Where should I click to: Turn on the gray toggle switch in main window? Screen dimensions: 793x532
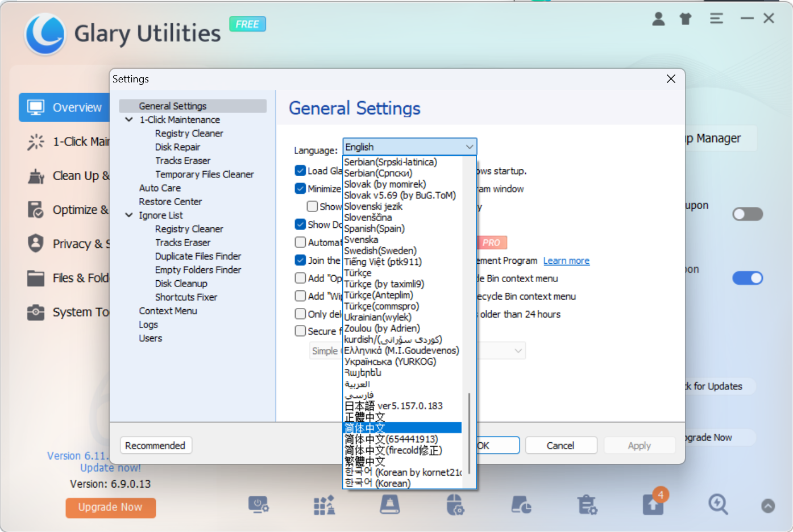click(x=748, y=214)
